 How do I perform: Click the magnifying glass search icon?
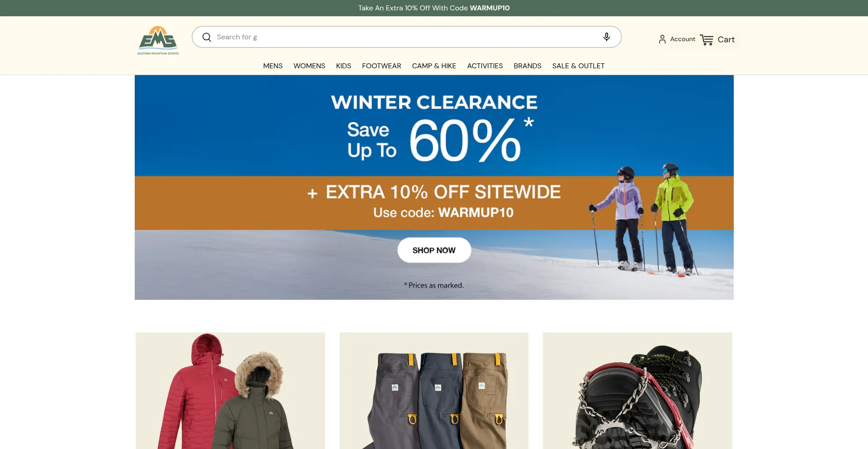click(x=207, y=37)
